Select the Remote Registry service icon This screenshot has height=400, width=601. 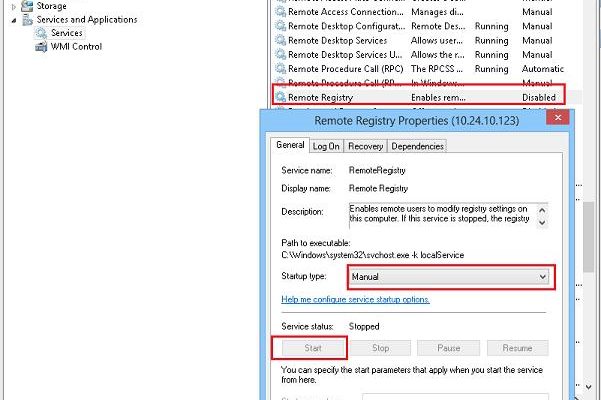[280, 98]
